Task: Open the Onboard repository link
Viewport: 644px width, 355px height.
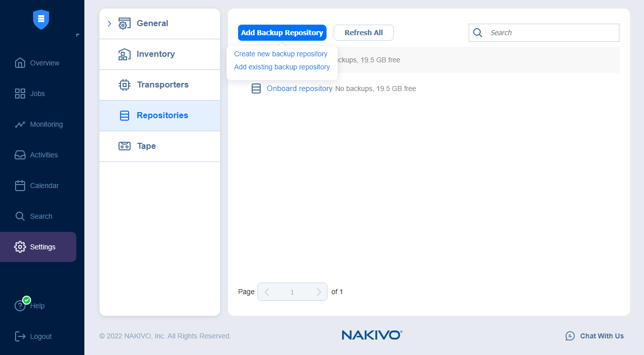Action: [299, 88]
